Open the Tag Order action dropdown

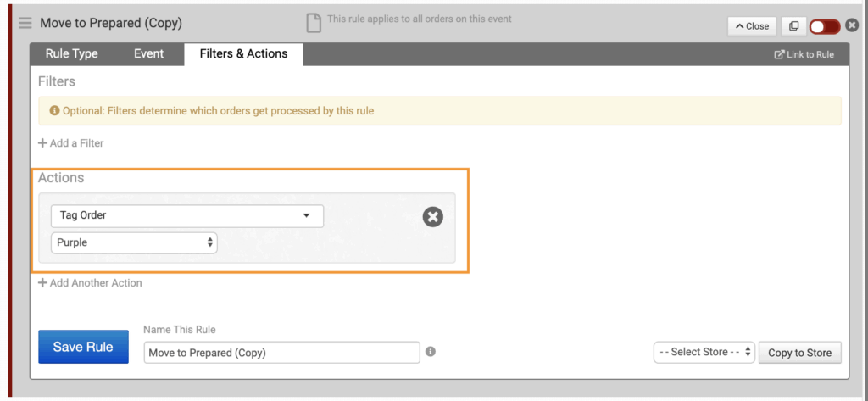[186, 215]
